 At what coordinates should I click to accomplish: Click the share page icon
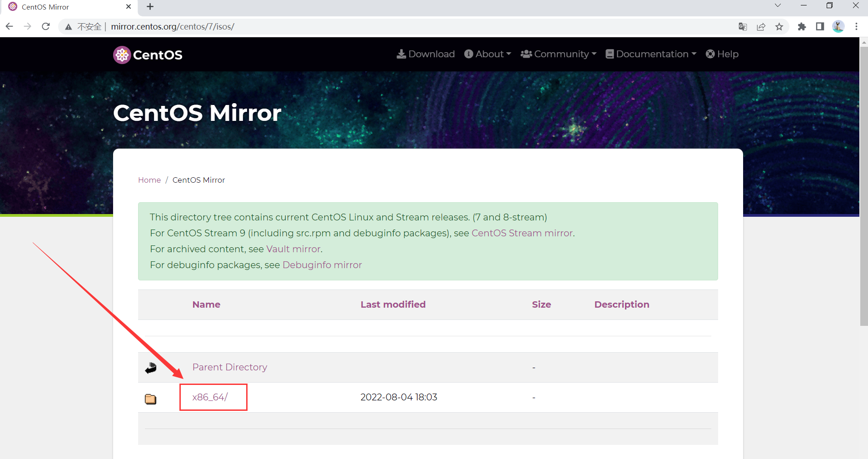click(761, 27)
